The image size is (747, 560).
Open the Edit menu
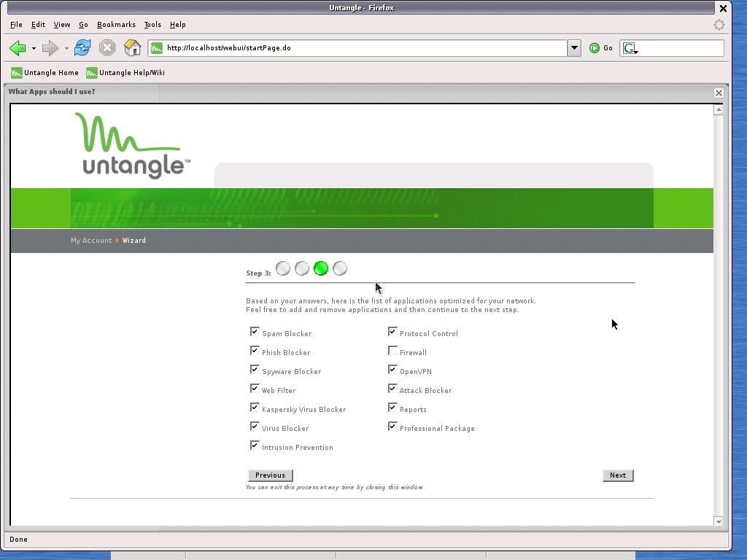(38, 25)
